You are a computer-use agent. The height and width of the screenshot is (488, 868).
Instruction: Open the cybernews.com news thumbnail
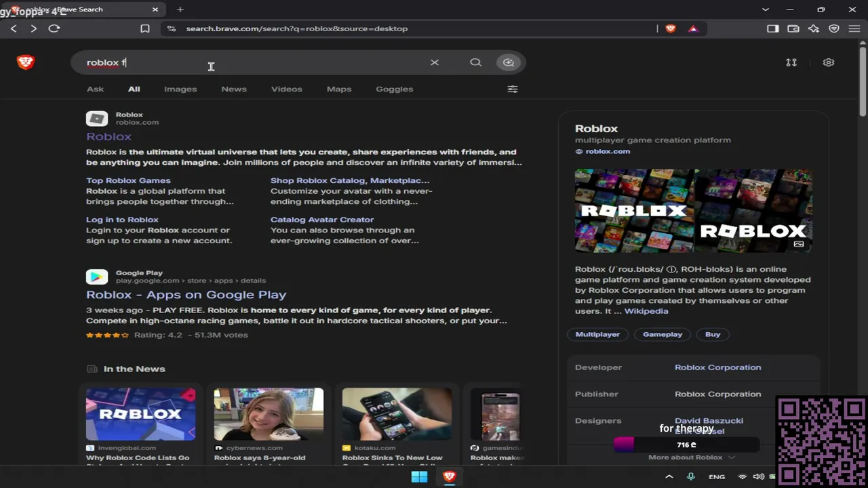point(269,413)
